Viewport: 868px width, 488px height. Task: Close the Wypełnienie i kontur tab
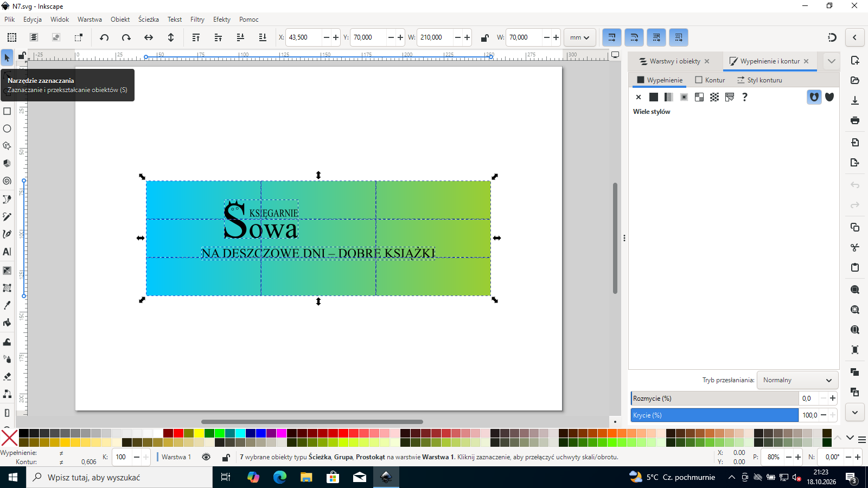pyautogui.click(x=806, y=61)
